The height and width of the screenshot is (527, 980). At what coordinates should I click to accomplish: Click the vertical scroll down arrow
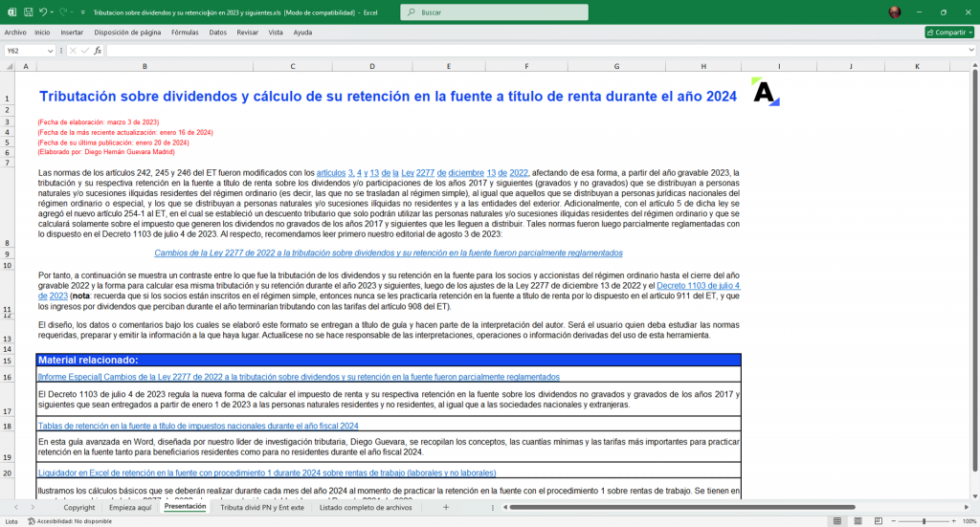click(x=974, y=495)
